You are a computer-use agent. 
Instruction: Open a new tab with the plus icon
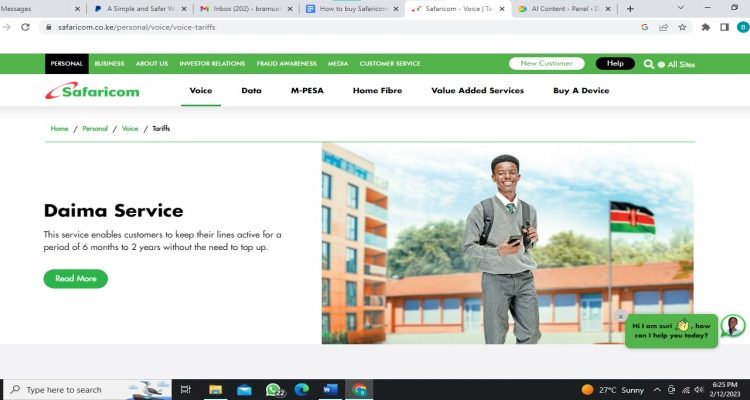pyautogui.click(x=630, y=9)
